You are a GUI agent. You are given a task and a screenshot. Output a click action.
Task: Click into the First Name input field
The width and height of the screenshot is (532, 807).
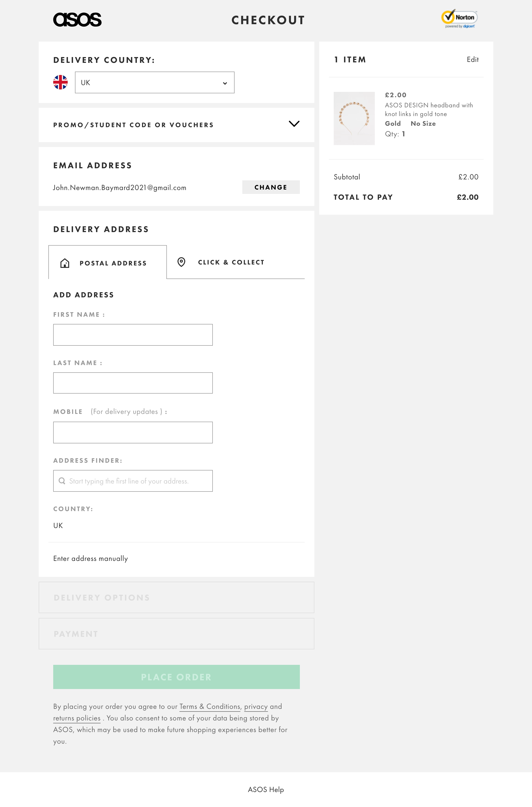pyautogui.click(x=133, y=334)
